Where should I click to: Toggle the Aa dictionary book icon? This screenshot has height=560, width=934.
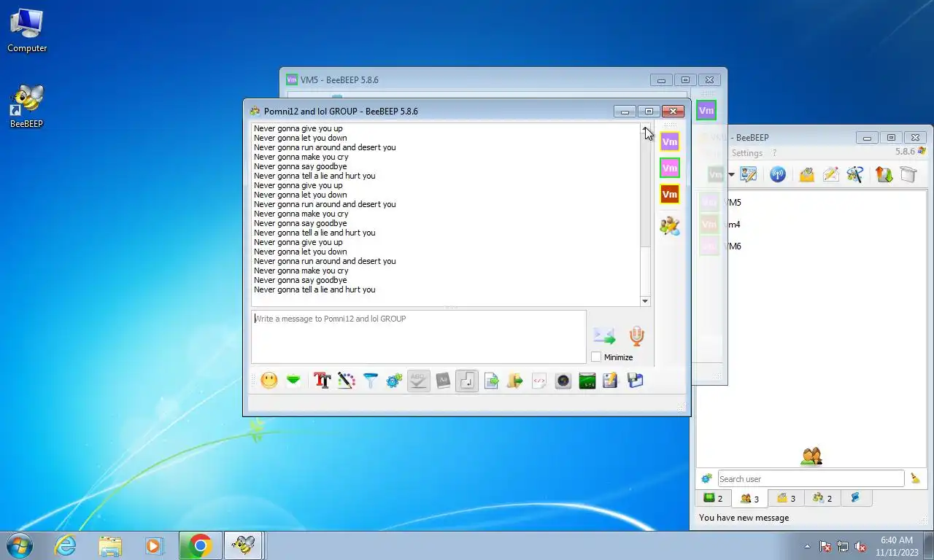[443, 381]
